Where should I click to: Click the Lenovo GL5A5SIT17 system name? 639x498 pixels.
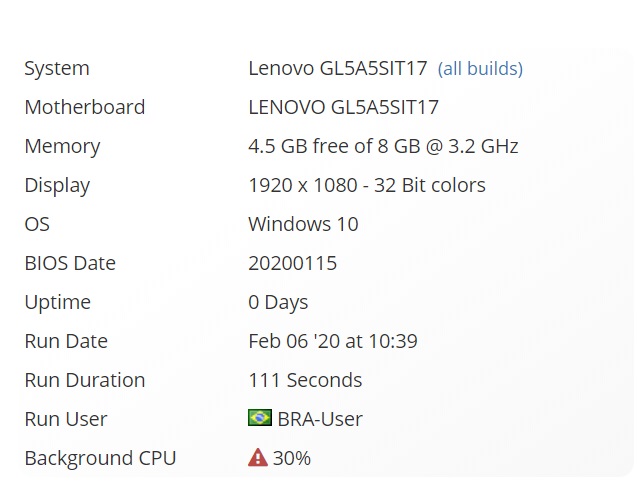[x=337, y=69]
